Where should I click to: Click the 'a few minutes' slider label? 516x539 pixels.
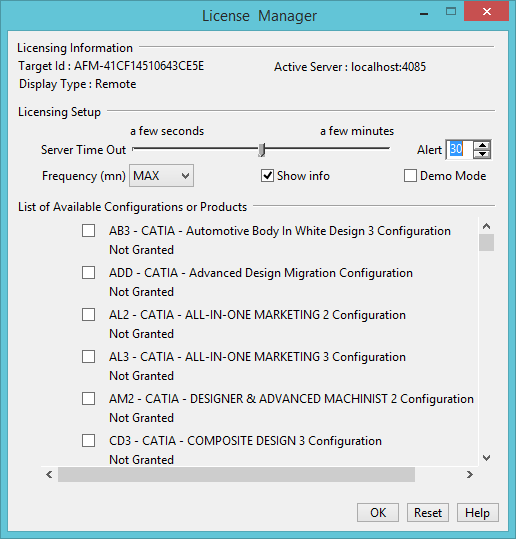pyautogui.click(x=357, y=131)
